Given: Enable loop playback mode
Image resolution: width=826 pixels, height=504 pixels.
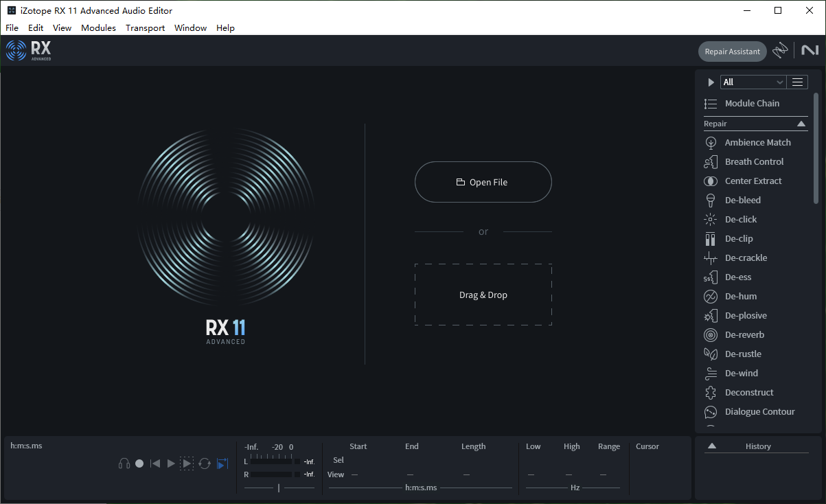Looking at the screenshot, I should 205,463.
